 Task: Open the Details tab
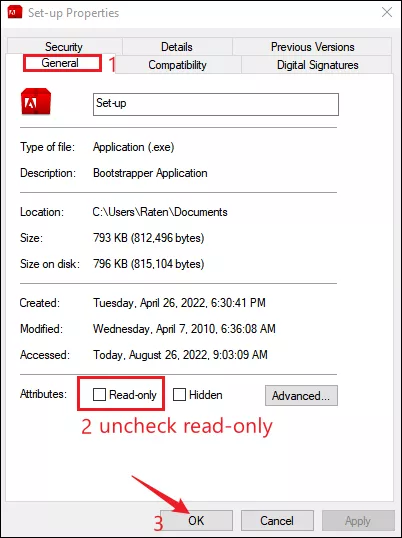point(177,46)
